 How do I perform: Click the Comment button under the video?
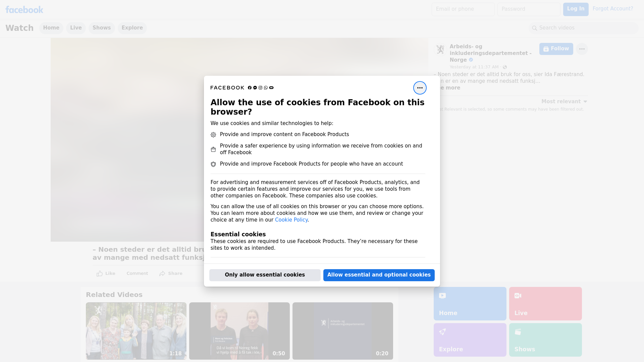[137, 274]
